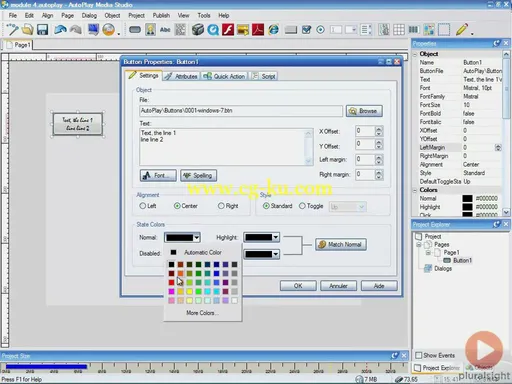Insert a ComboBox object from toolbar
This screenshot has width=512, height=384.
tap(351, 30)
